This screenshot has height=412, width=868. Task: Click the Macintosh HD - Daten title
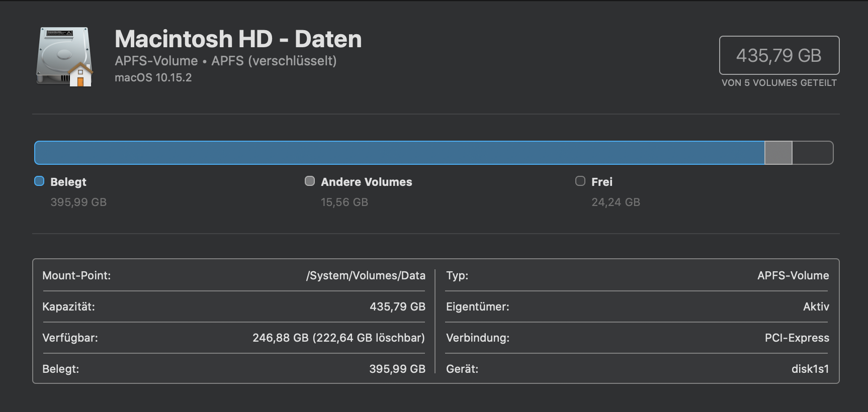point(238,39)
